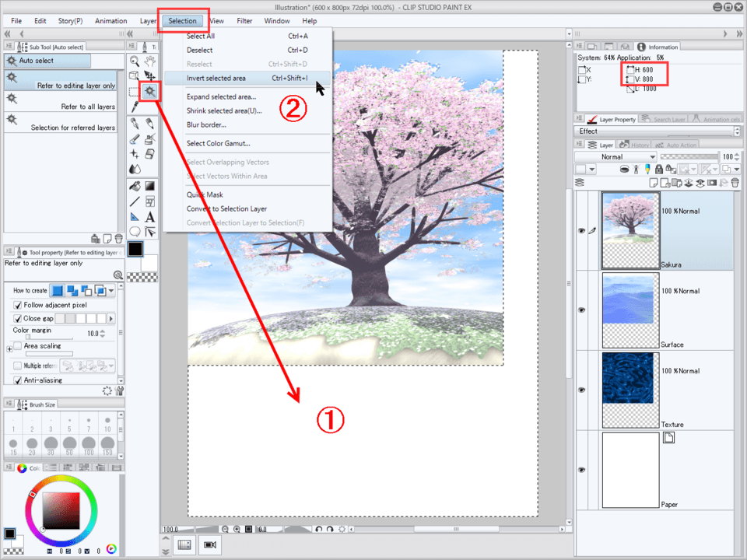The width and height of the screenshot is (747, 560).
Task: Hide the Sakura layer
Action: pos(580,231)
